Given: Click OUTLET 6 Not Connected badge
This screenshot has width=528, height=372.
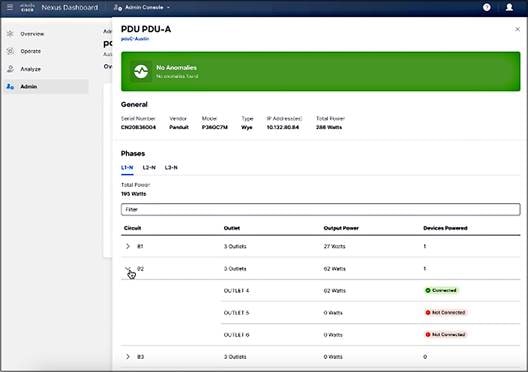Looking at the screenshot, I should (445, 335).
